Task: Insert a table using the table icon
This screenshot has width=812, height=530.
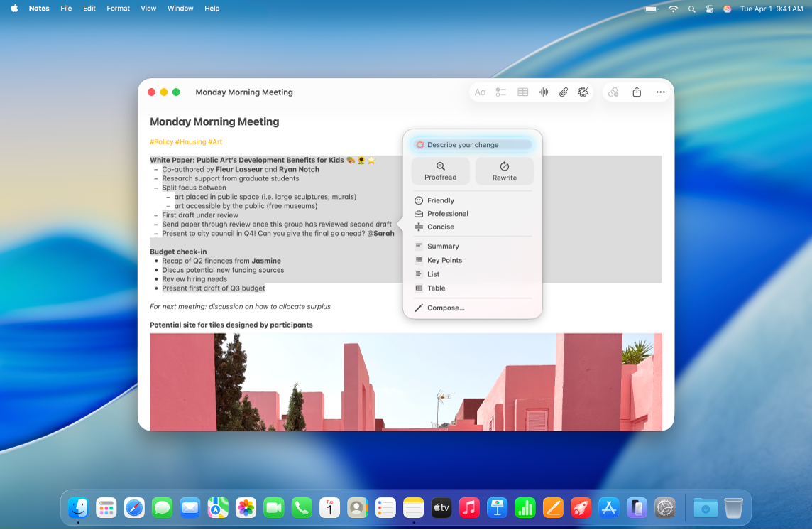Action: click(x=523, y=92)
